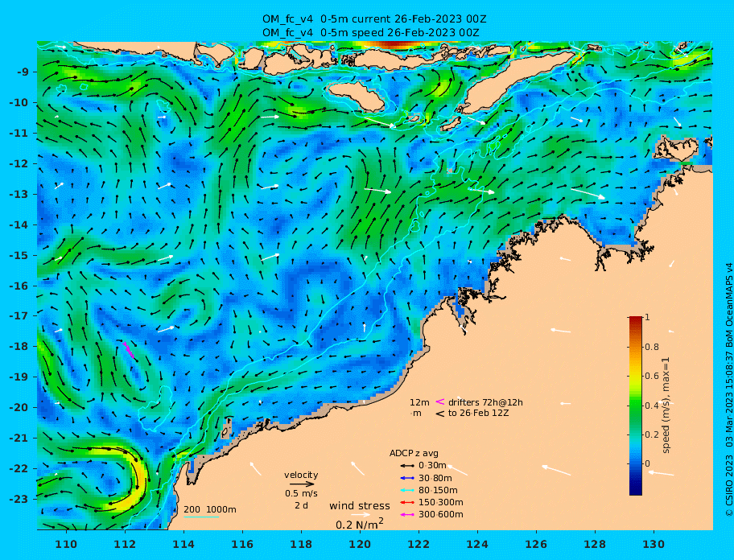Click the longitude axis label '126'
This screenshot has height=560, width=734.
point(536,544)
